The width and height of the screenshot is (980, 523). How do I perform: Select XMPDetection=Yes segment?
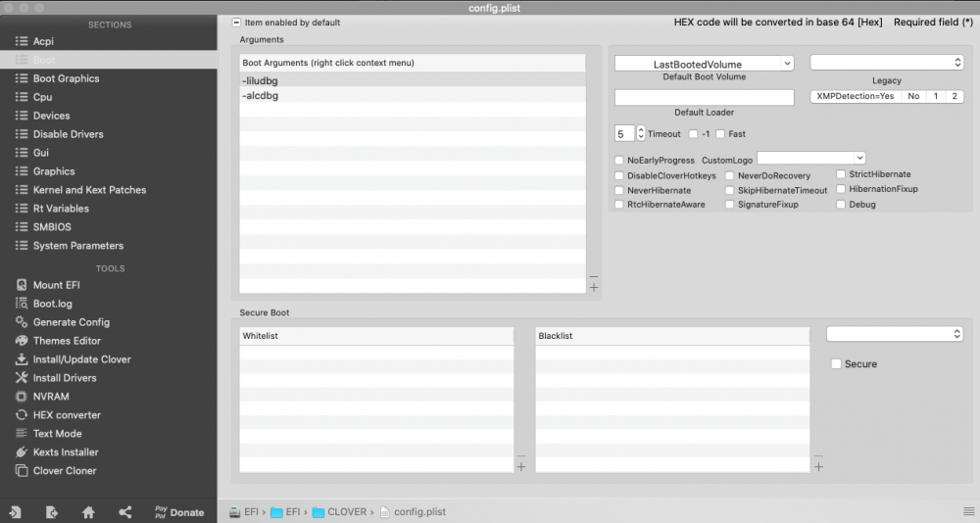[855, 96]
